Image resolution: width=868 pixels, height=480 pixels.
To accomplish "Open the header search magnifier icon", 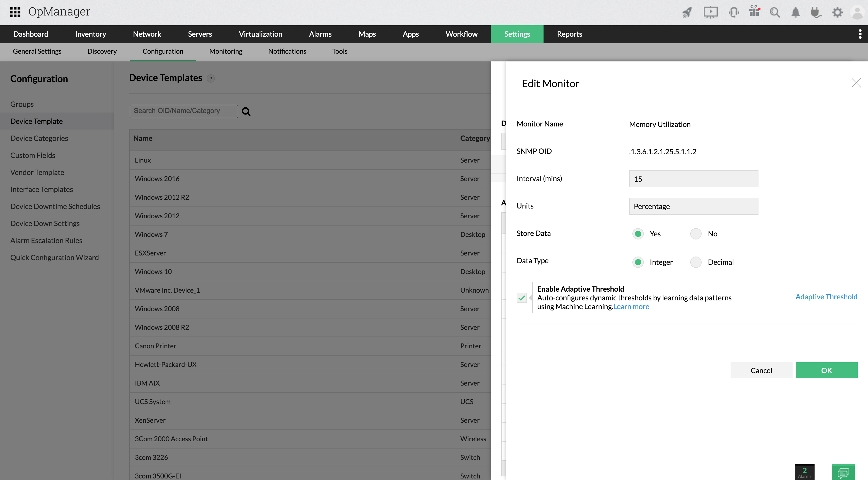I will [775, 12].
